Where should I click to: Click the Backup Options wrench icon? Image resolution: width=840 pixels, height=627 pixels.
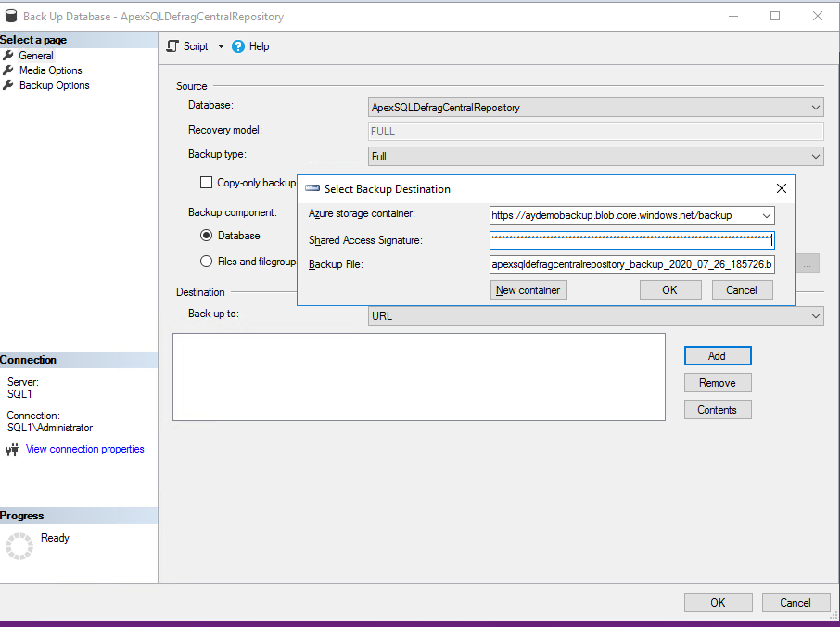pos(8,85)
